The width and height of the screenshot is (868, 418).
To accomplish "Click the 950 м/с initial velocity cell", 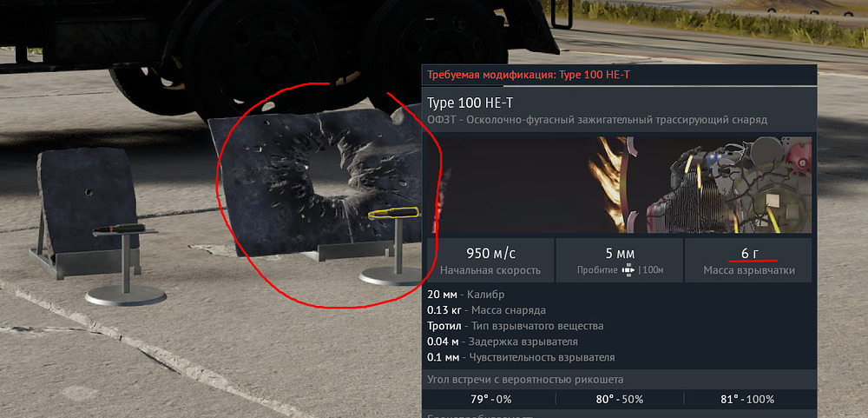I will 490,260.
